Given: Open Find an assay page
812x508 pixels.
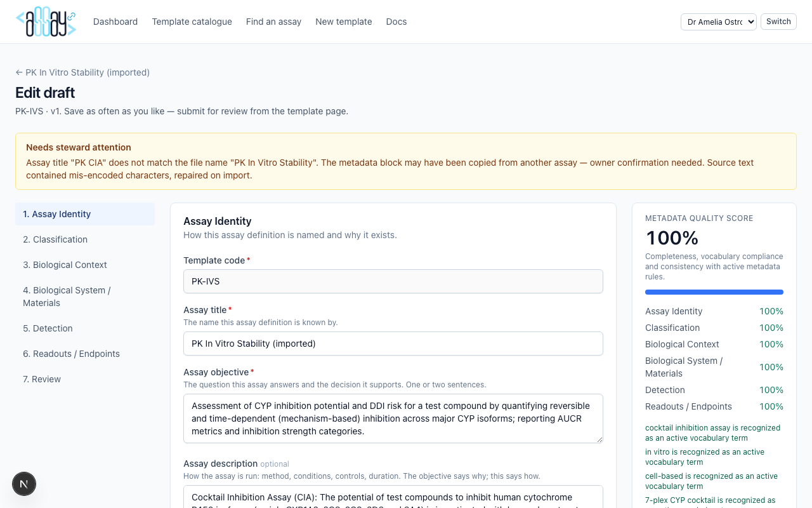Looking at the screenshot, I should pos(273,22).
